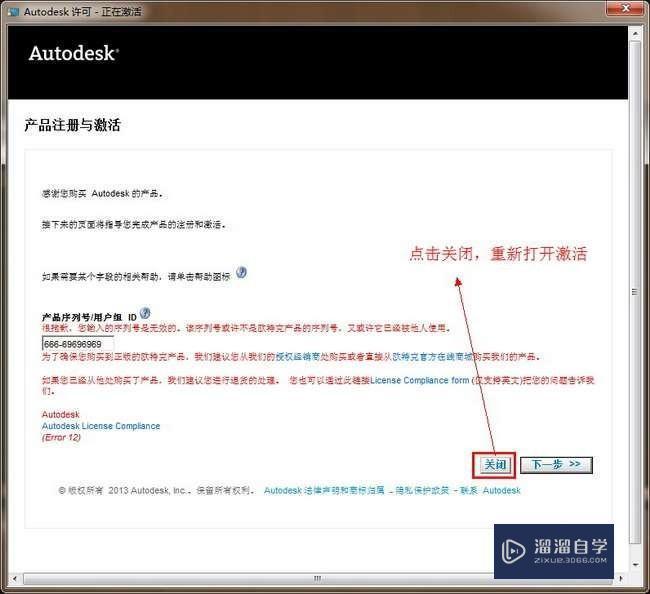Open Autodesk 法律声明和商标归属 footer link
650x594 pixels.
pyautogui.click(x=324, y=490)
